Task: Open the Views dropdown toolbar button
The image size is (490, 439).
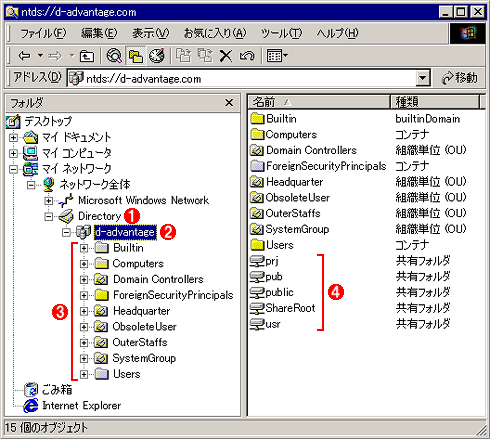Action: 277,56
